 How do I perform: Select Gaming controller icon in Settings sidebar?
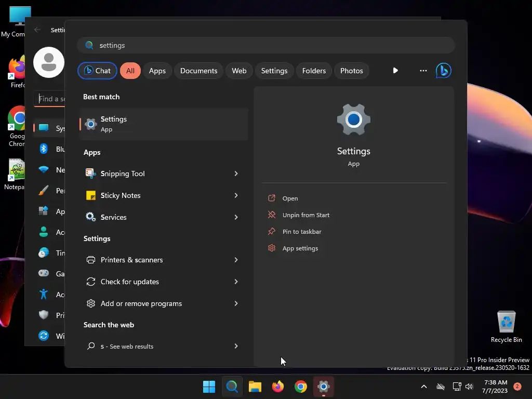44,273
